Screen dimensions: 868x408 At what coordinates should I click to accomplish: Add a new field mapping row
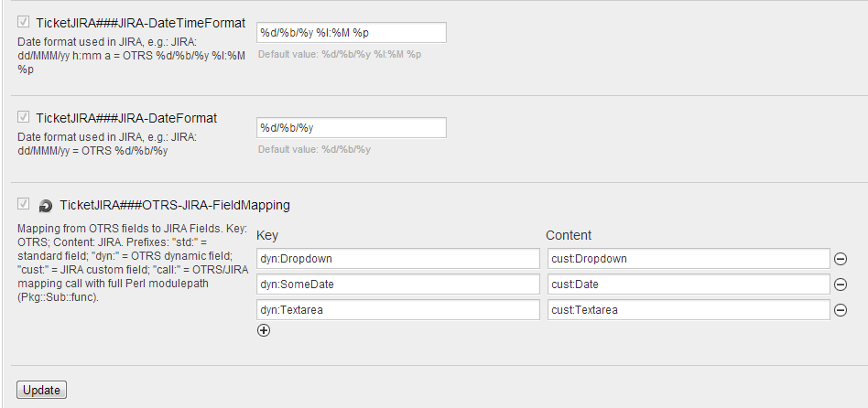point(264,330)
